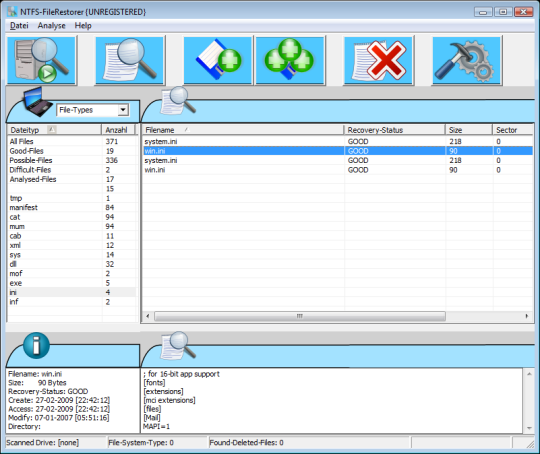Sort by Filename column header
The width and height of the screenshot is (540, 454).
coord(243,130)
